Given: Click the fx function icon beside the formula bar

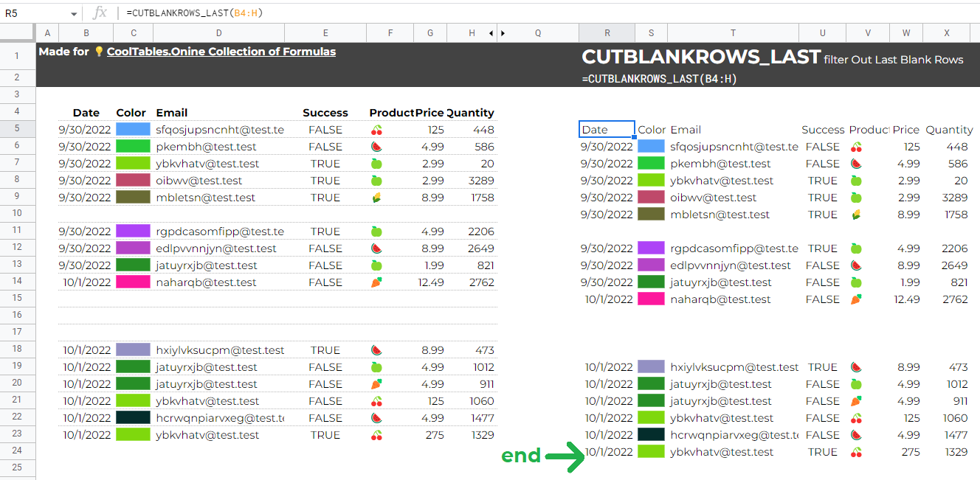Looking at the screenshot, I should coord(100,13).
